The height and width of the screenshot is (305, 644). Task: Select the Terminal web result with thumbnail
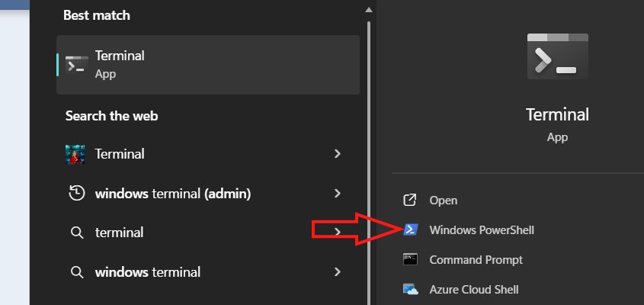(208, 154)
